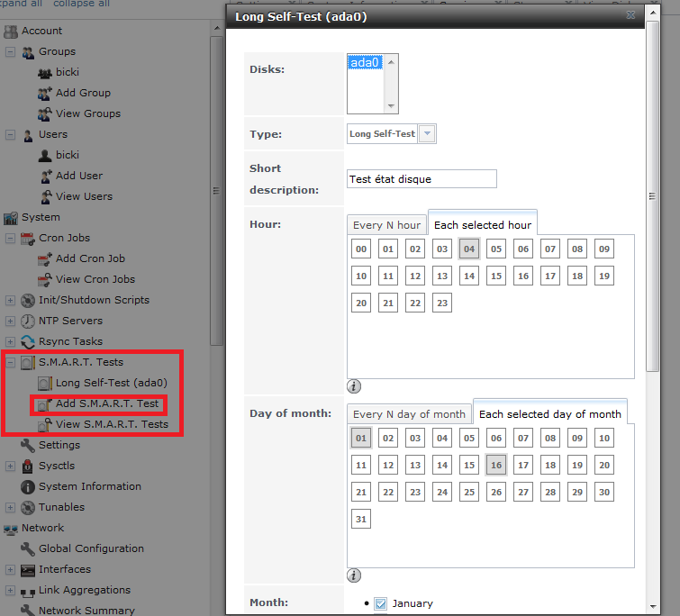The width and height of the screenshot is (680, 616).
Task: Open the Type dropdown arrow
Action: [x=428, y=134]
